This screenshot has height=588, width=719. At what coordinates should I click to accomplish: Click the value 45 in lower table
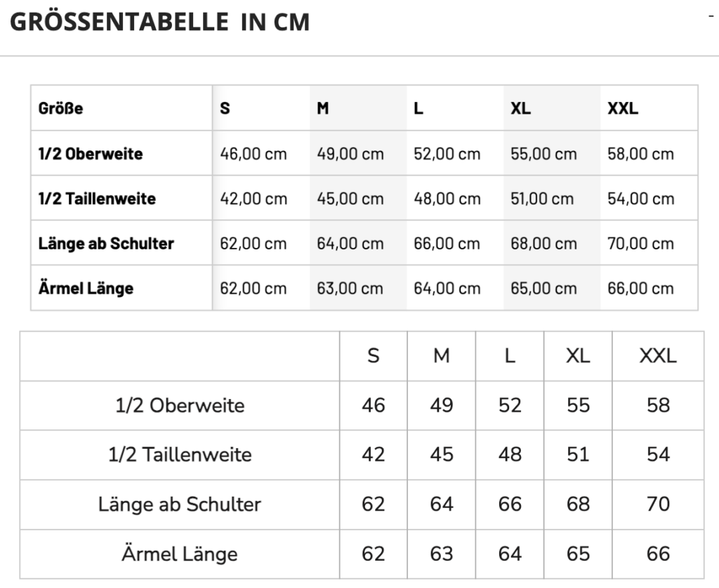[x=442, y=455]
